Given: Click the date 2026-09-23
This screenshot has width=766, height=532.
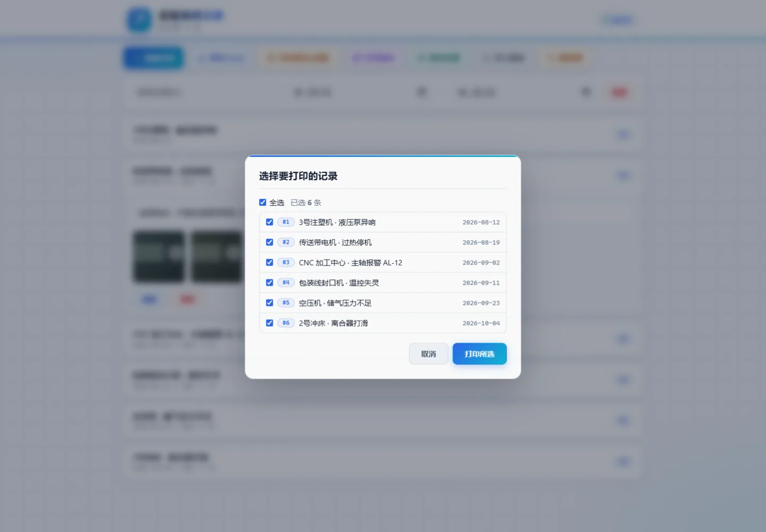Looking at the screenshot, I should [481, 303].
